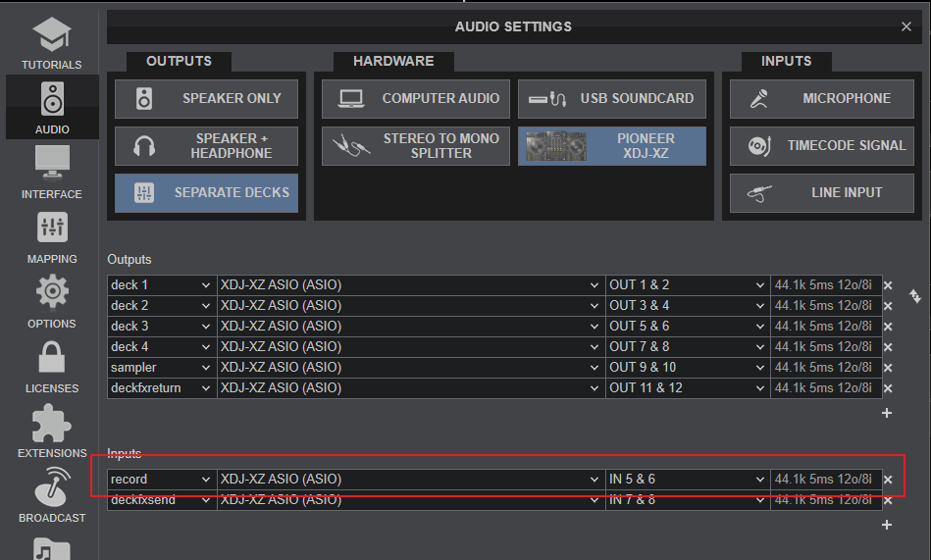Remove the deck 4 output row
The width and height of the screenshot is (931, 560).
(888, 347)
